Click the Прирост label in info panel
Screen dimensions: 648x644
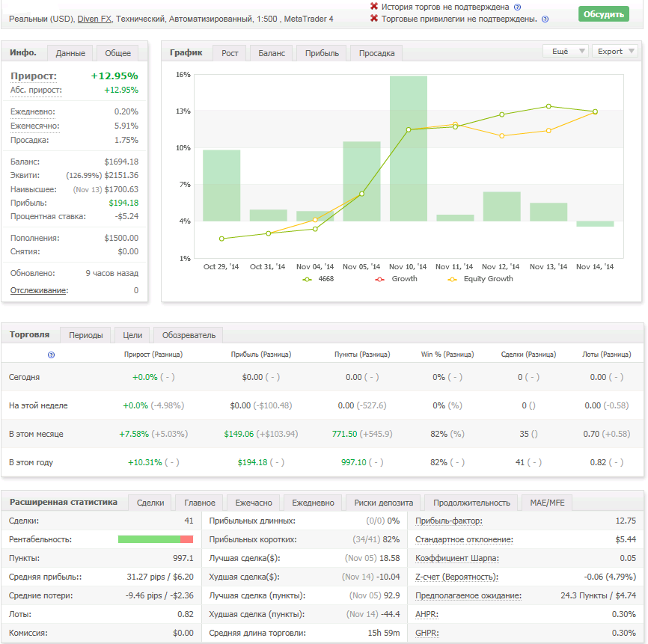pyautogui.click(x=34, y=76)
